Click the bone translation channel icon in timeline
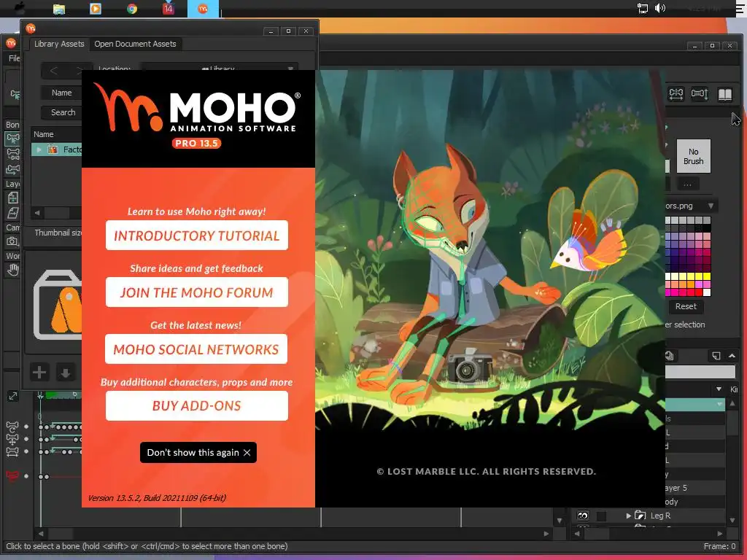747x560 pixels. click(12, 438)
